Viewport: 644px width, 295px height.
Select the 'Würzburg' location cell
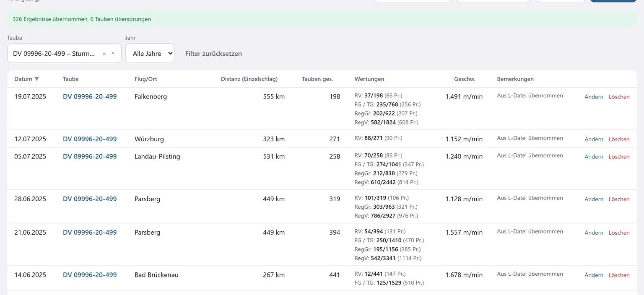point(149,139)
